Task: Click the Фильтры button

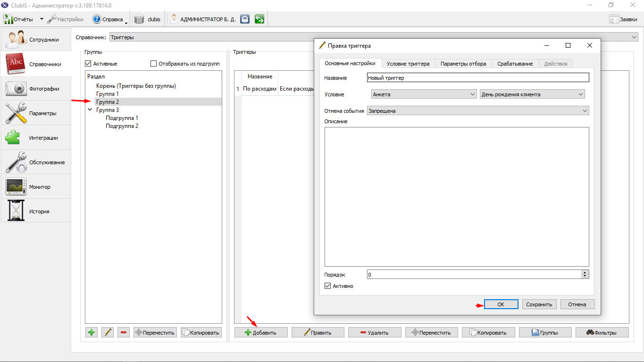Action: (602, 332)
